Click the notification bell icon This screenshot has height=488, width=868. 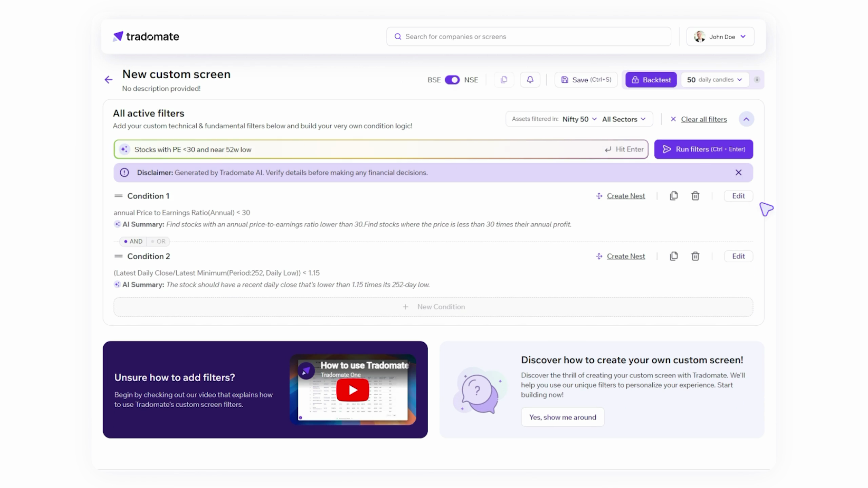pyautogui.click(x=530, y=80)
